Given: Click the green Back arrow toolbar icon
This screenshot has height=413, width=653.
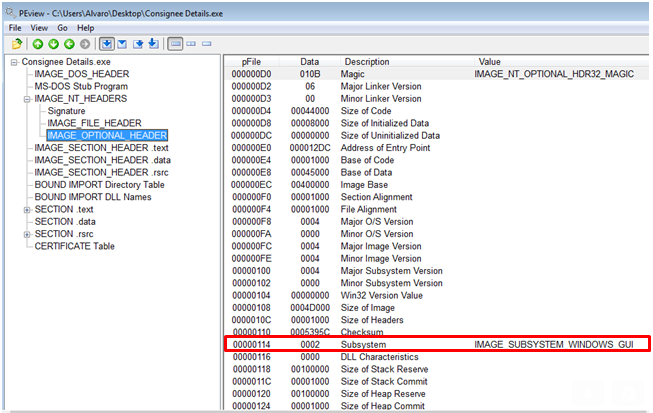Looking at the screenshot, I should click(x=69, y=44).
